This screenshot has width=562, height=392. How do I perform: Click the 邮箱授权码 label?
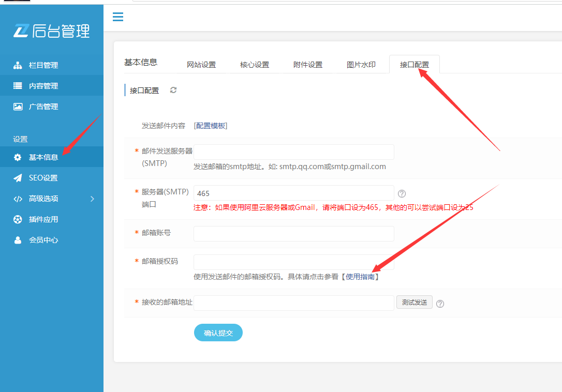coord(160,261)
